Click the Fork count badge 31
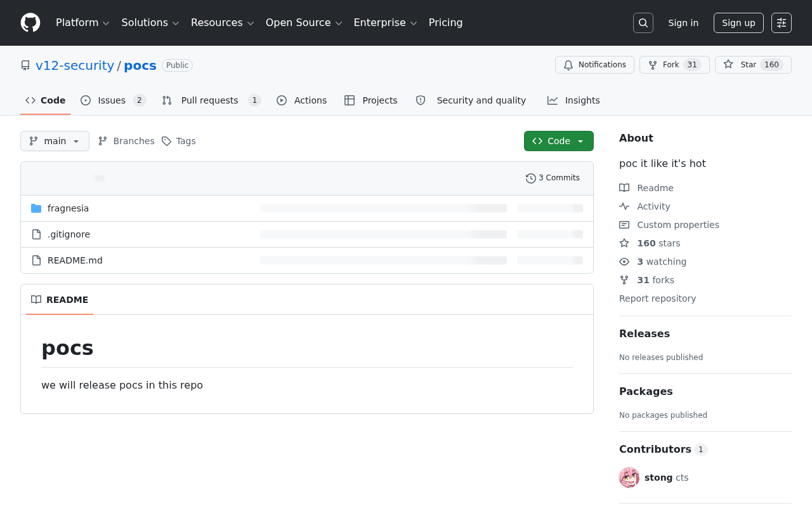The image size is (812, 508). [x=692, y=65]
